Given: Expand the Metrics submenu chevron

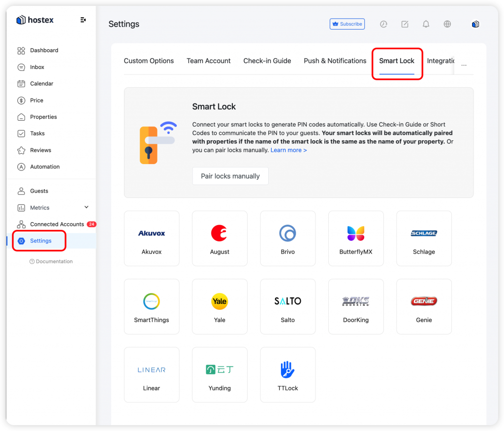Looking at the screenshot, I should [87, 207].
